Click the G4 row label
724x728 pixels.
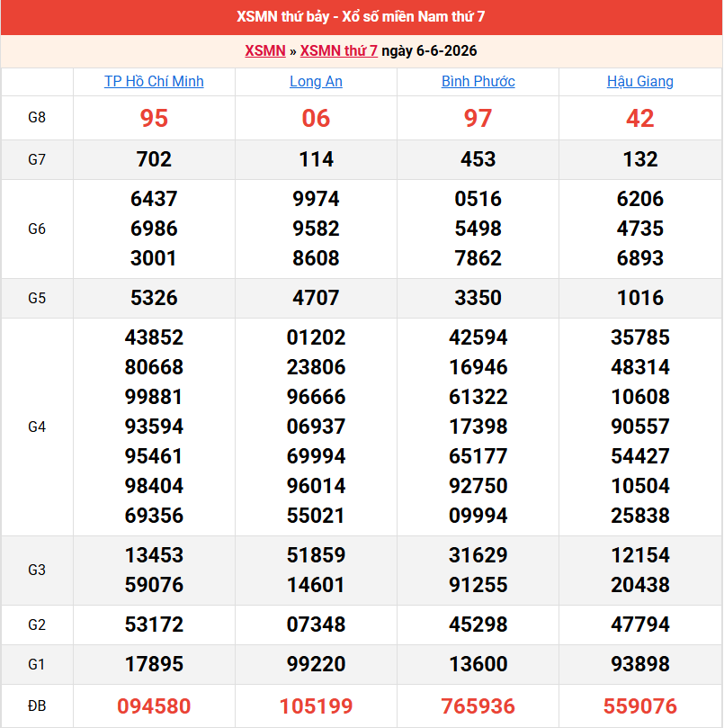click(37, 427)
